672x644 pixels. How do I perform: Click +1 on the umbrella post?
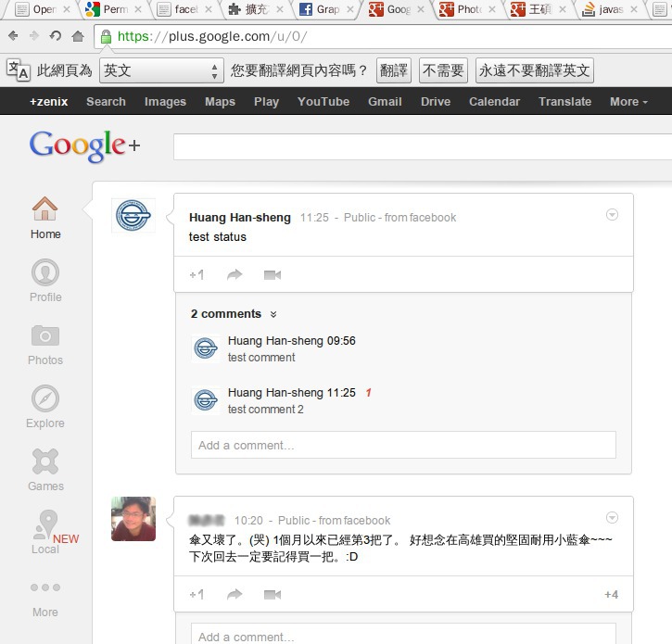pos(197,594)
